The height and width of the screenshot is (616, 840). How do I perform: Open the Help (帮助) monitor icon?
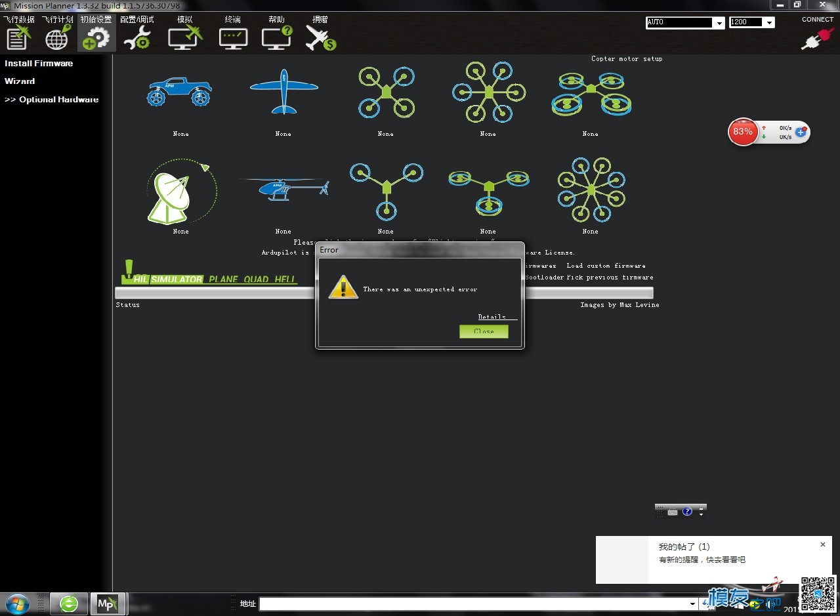[277, 37]
